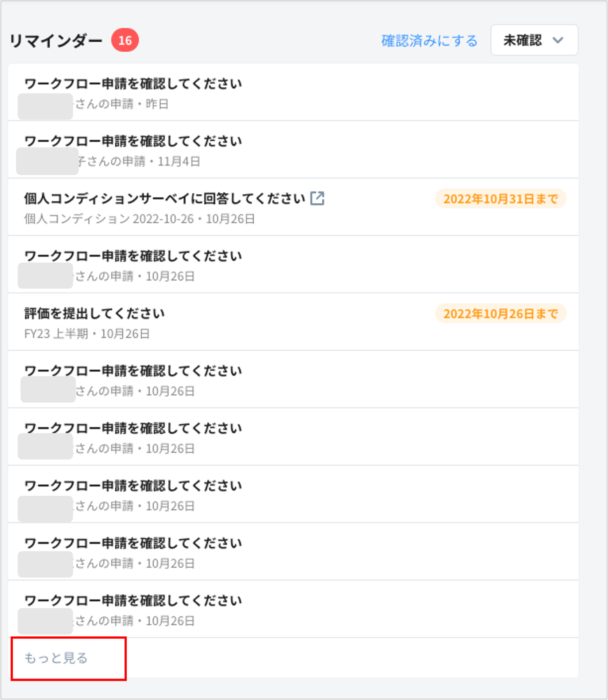
Task: Open the workflow reminder dated 11月4日
Action: coord(133,141)
